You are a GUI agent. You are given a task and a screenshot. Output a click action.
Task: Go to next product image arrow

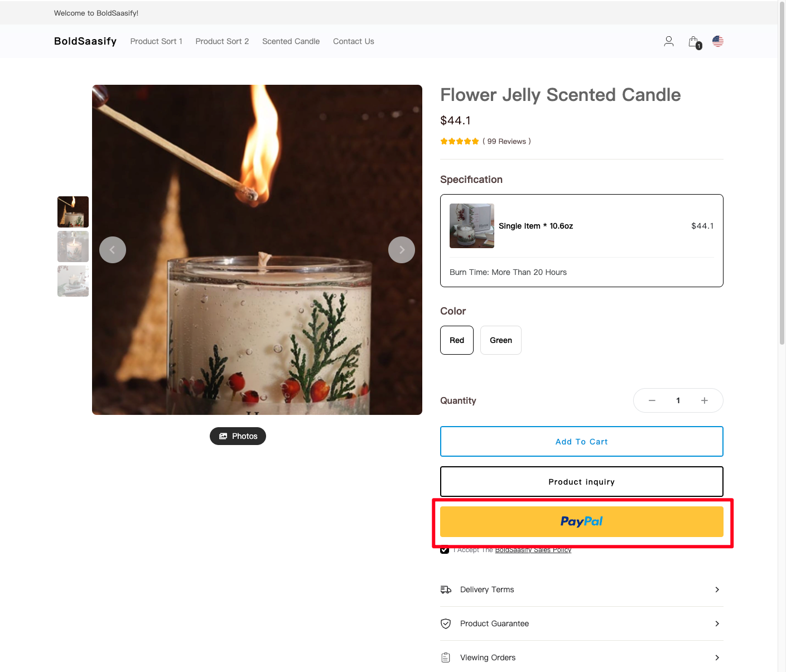point(402,250)
